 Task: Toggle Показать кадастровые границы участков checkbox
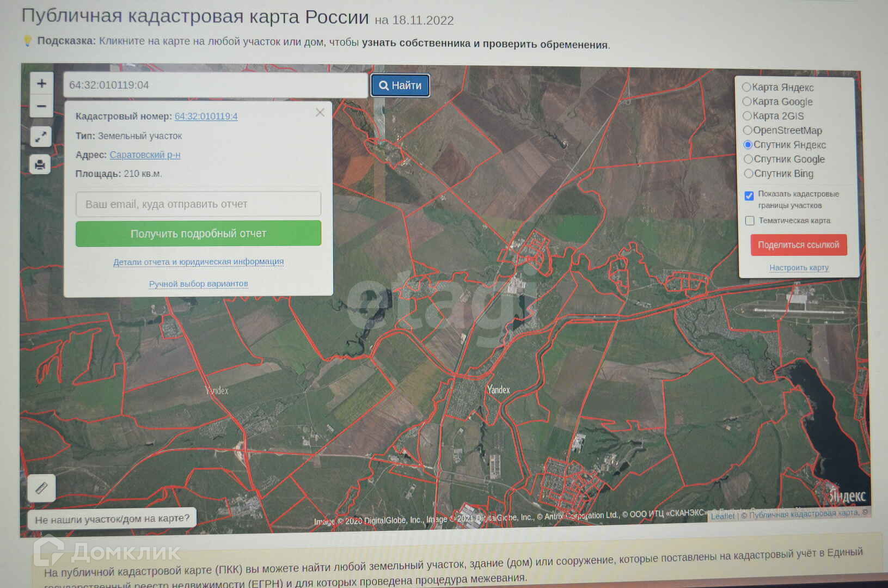coord(749,196)
